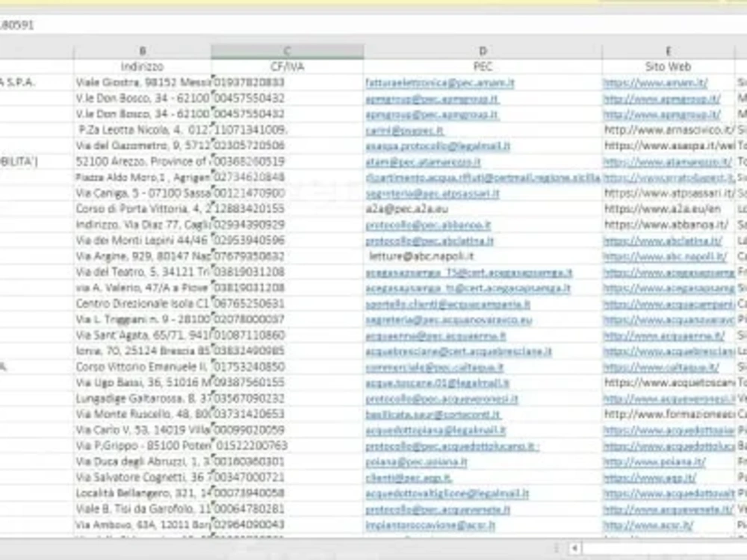Image resolution: width=747 pixels, height=560 pixels.
Task: Select column D header
Action: tap(483, 51)
